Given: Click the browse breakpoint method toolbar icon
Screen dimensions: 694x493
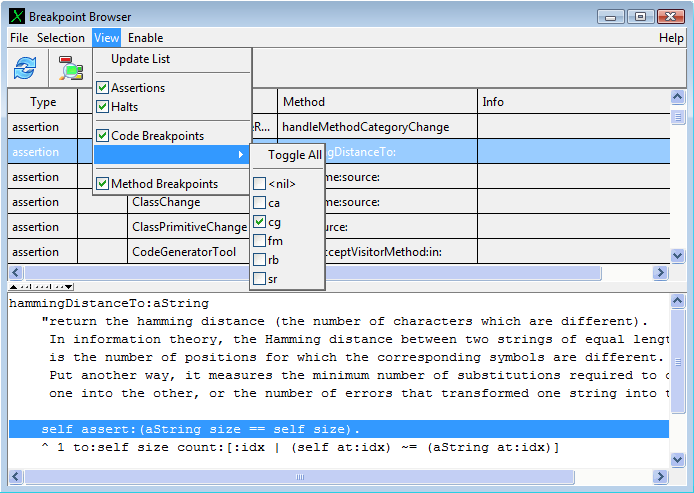Looking at the screenshot, I should tap(71, 68).
